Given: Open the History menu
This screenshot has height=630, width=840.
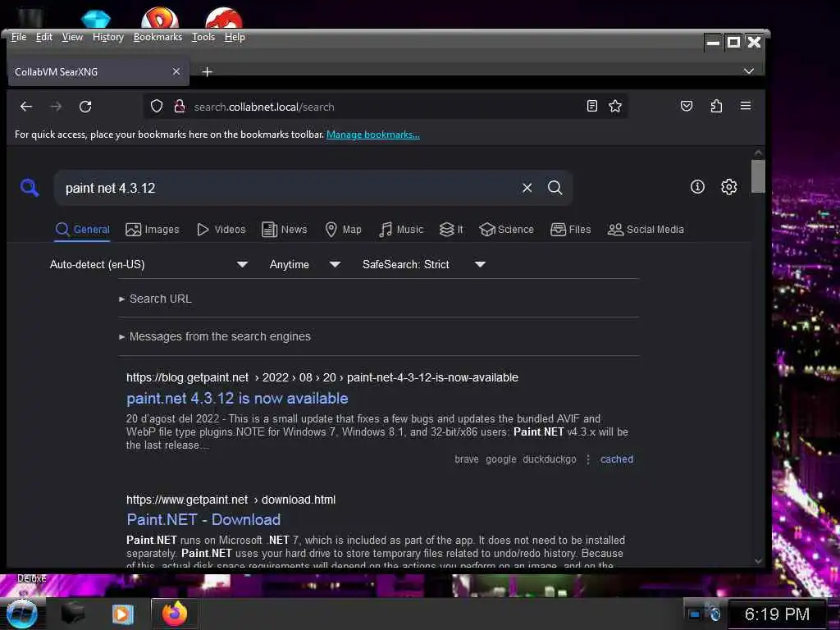Looking at the screenshot, I should pyautogui.click(x=108, y=37).
